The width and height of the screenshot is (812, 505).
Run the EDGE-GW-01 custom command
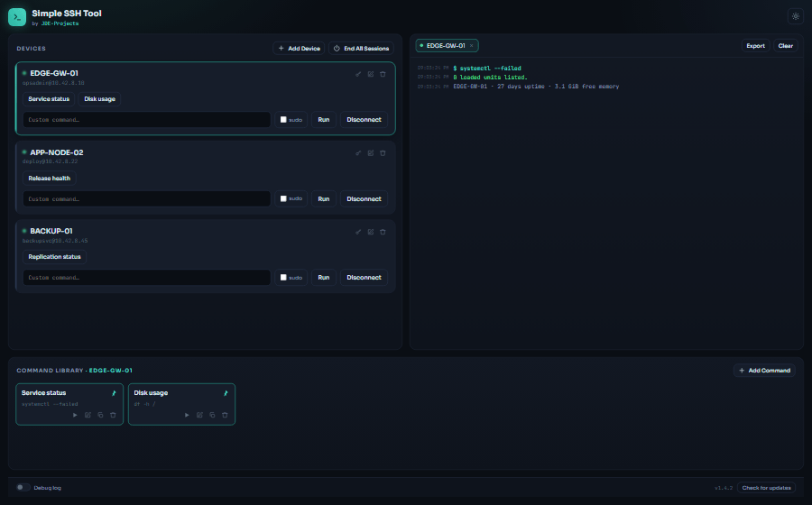[x=324, y=120]
